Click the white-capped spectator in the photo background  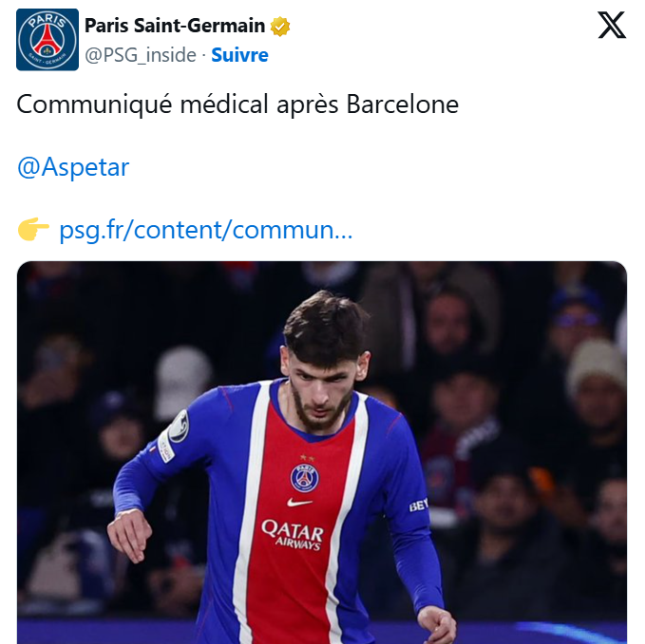181,383
